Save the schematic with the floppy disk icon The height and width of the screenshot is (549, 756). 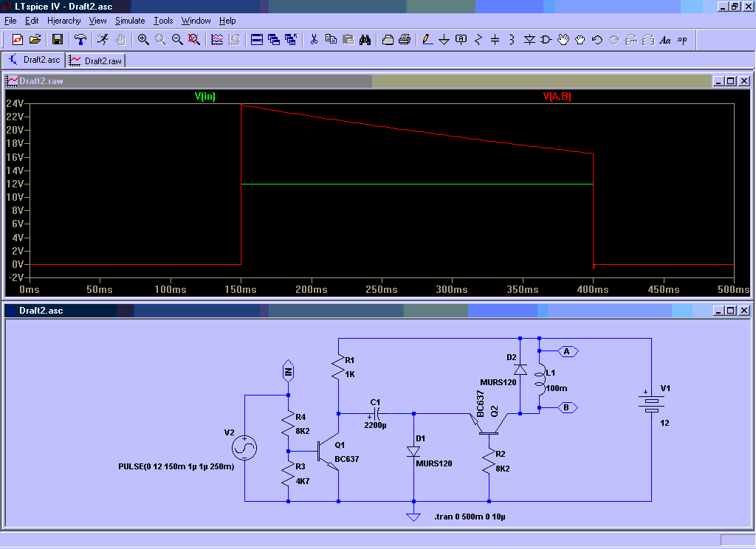[58, 40]
